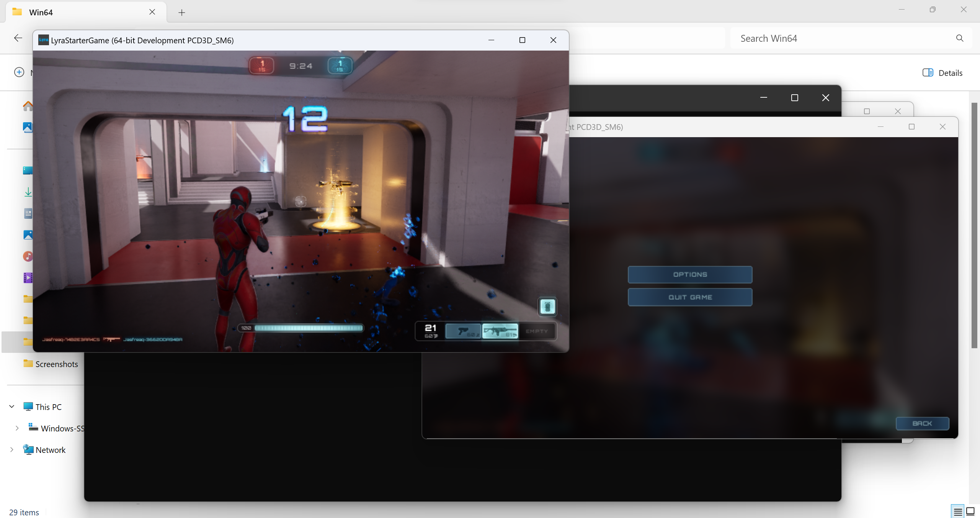
Task: Click the LyraStarterGame window title icon
Action: pos(44,40)
